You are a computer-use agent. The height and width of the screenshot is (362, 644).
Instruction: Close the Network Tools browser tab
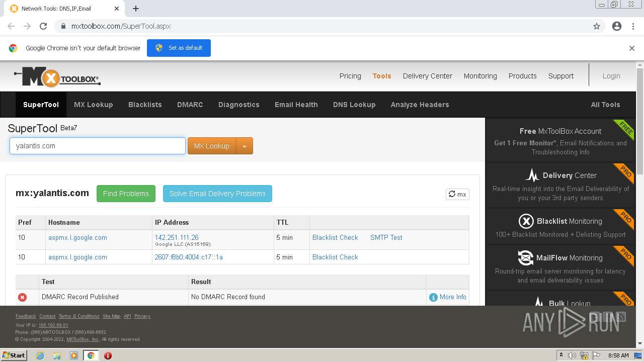coord(117,9)
